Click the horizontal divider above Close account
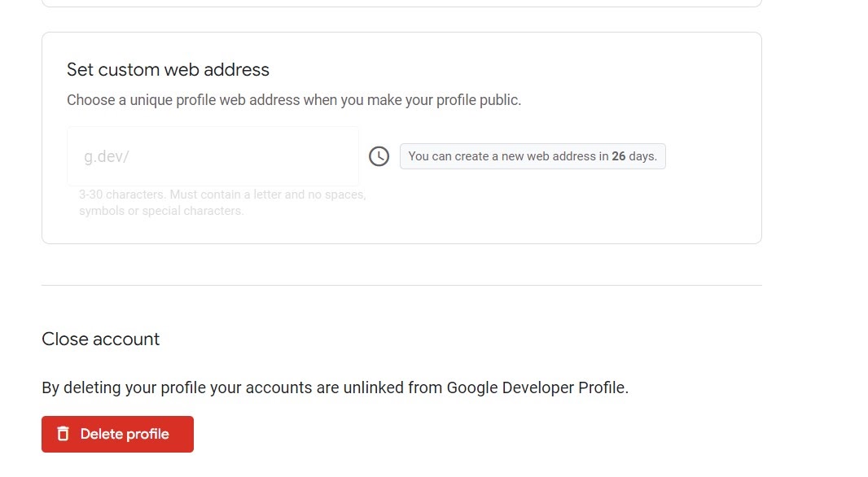 pyautogui.click(x=401, y=286)
